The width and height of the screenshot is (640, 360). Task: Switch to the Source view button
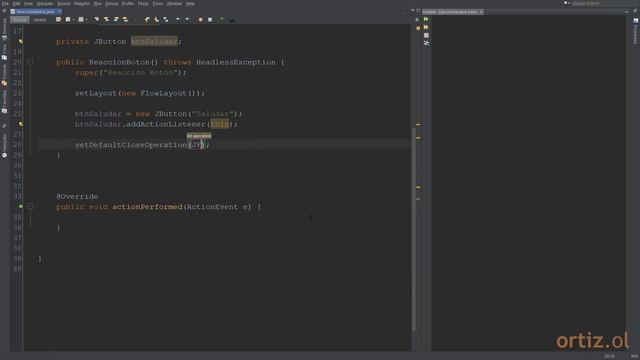click(20, 20)
